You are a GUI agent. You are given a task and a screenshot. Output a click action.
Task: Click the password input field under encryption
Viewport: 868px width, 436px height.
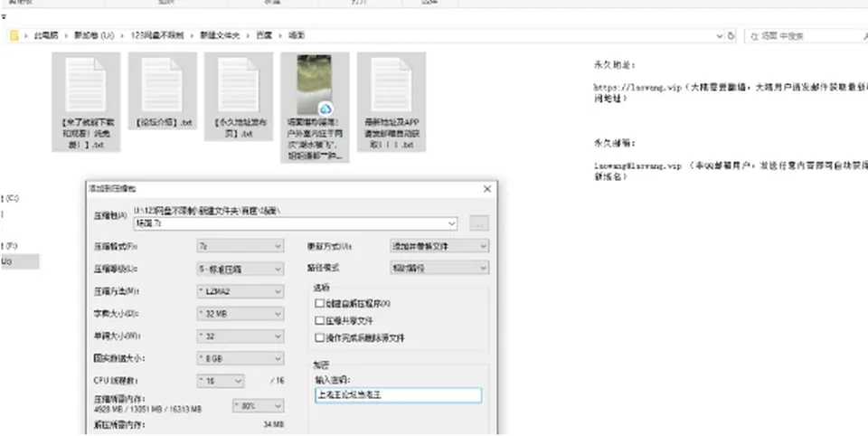(x=398, y=395)
